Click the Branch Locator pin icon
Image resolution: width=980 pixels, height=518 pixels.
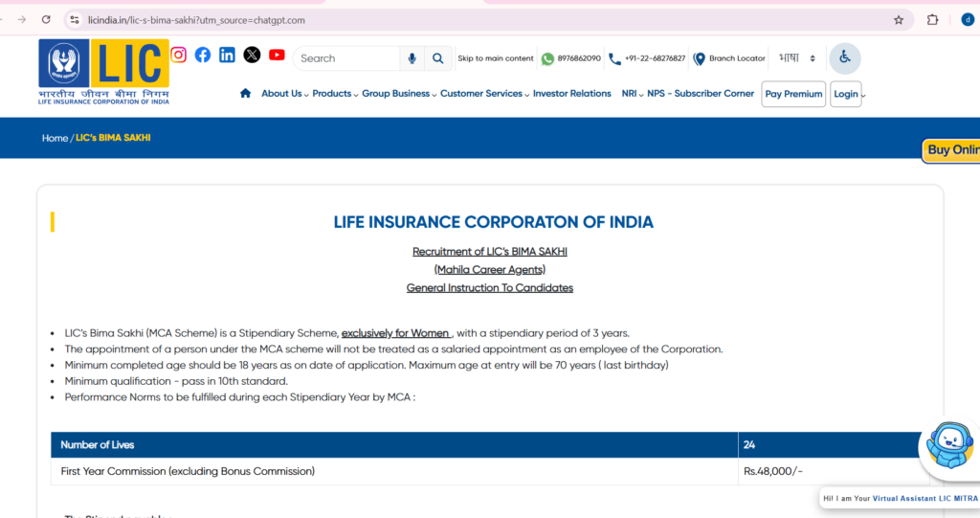click(x=700, y=58)
